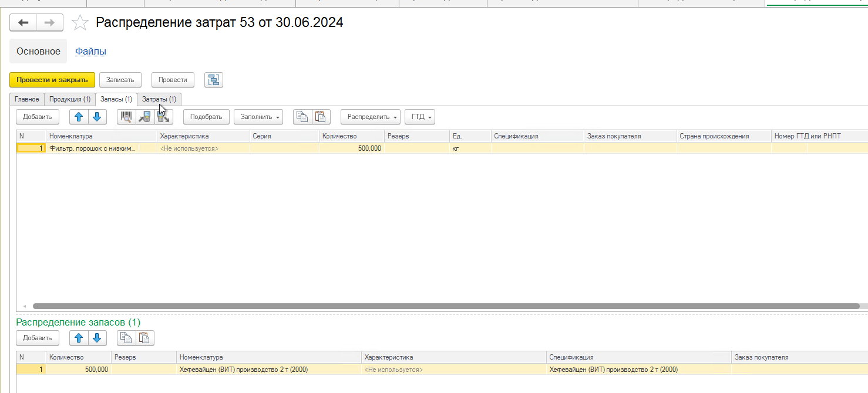868x393 pixels.
Task: Click Номенклатура header in distribution table
Action: pos(268,357)
